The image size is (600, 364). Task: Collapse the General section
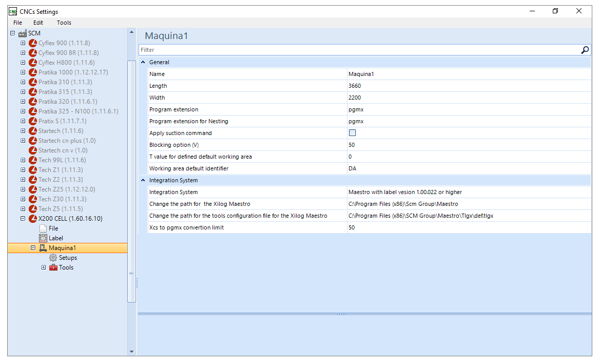143,62
